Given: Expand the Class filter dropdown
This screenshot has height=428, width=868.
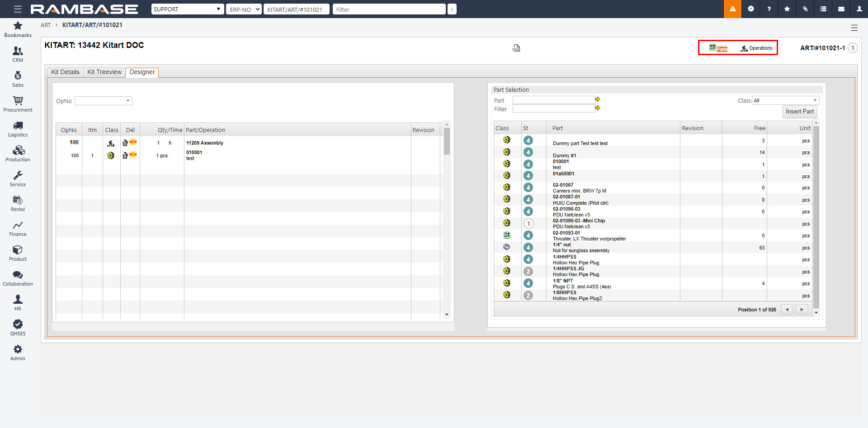Looking at the screenshot, I should [785, 100].
